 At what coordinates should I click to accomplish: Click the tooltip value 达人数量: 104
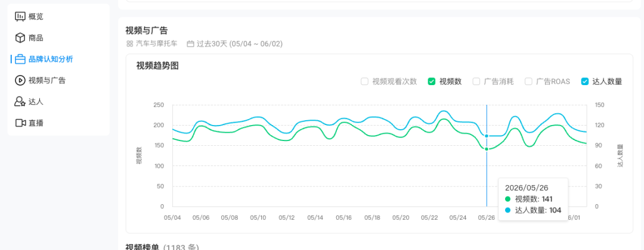coord(538,210)
